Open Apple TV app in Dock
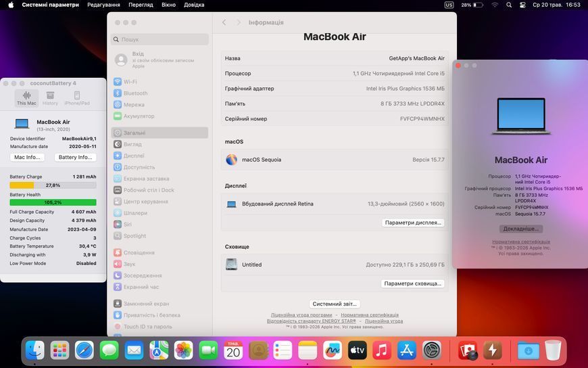The height and width of the screenshot is (368, 588). pyautogui.click(x=358, y=350)
